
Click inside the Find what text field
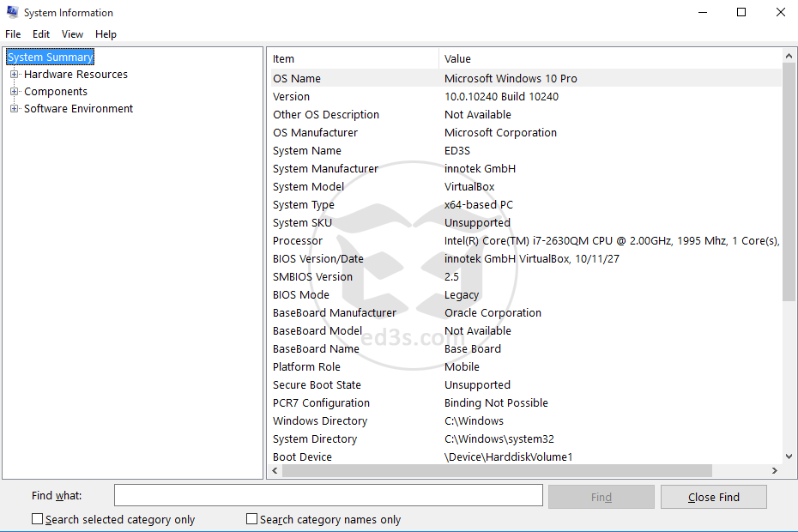tap(328, 496)
